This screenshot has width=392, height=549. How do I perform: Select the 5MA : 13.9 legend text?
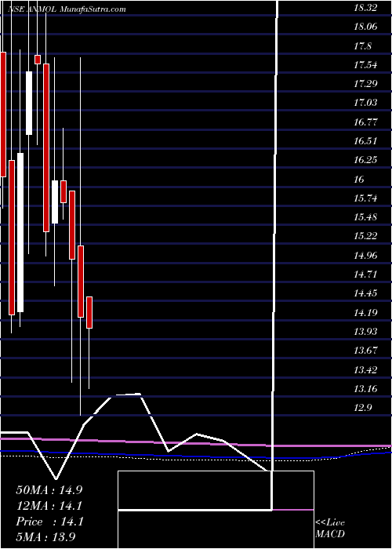click(x=46, y=537)
